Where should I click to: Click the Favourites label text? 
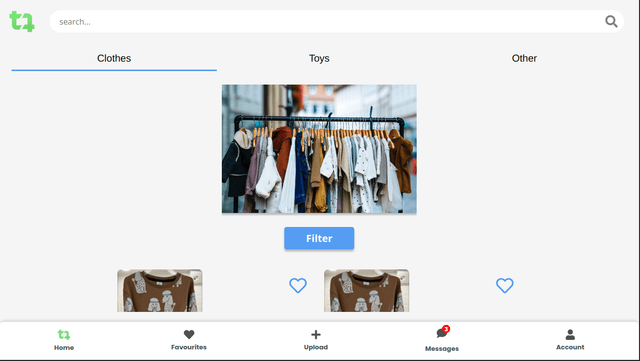(x=189, y=347)
